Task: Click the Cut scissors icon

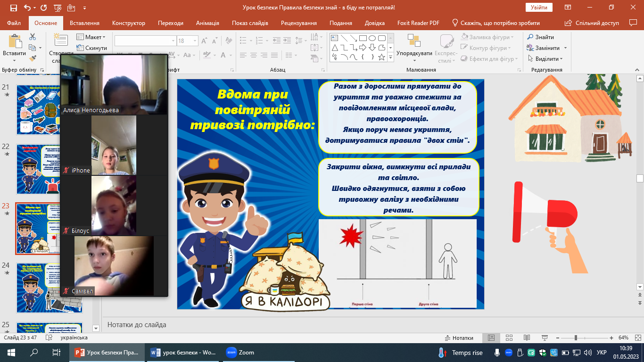Action: [33, 37]
